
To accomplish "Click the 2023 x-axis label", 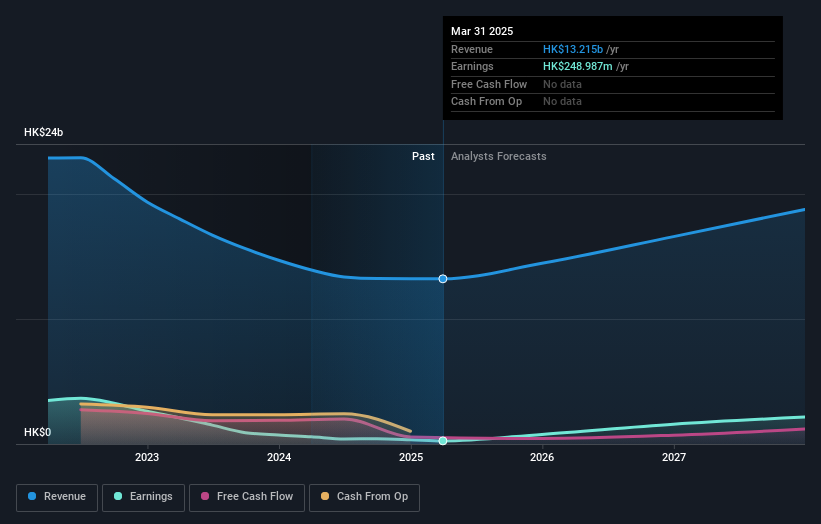I will click(x=147, y=457).
